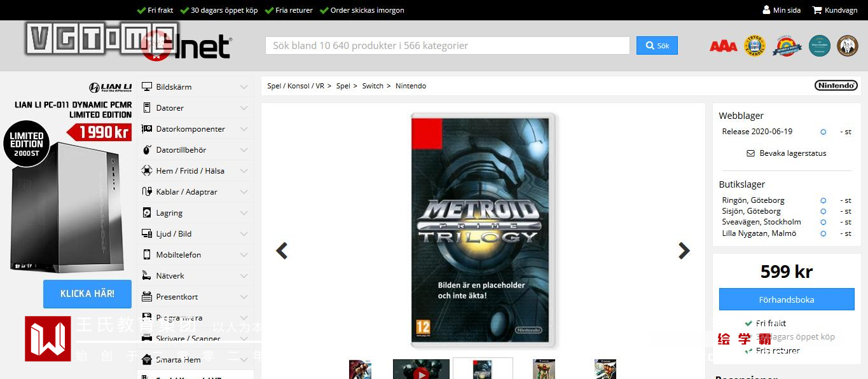Viewport: 868px width, 379px height.
Task: Click the KLICKA HÄR! ad button
Action: (x=87, y=294)
